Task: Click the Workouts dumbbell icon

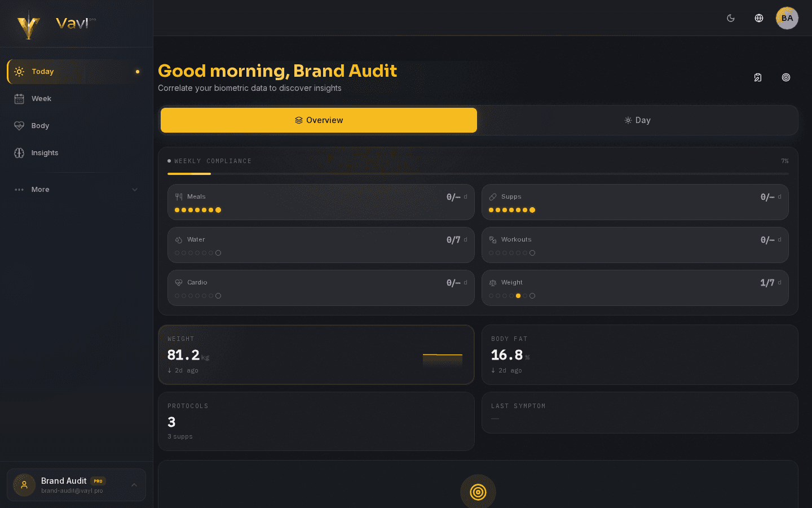Action: point(493,240)
